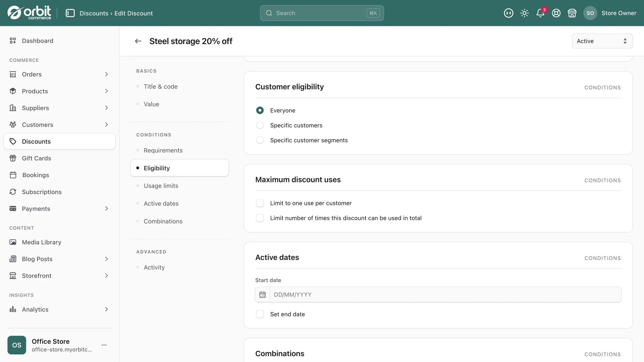
Task: Click the Orders icon in sidebar
Action: coord(13,74)
